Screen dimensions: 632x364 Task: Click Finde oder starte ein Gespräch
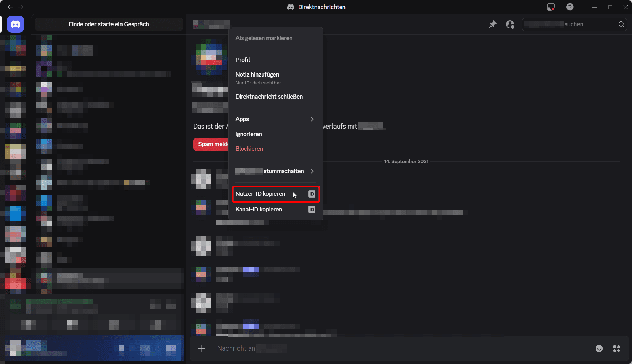[x=109, y=24]
